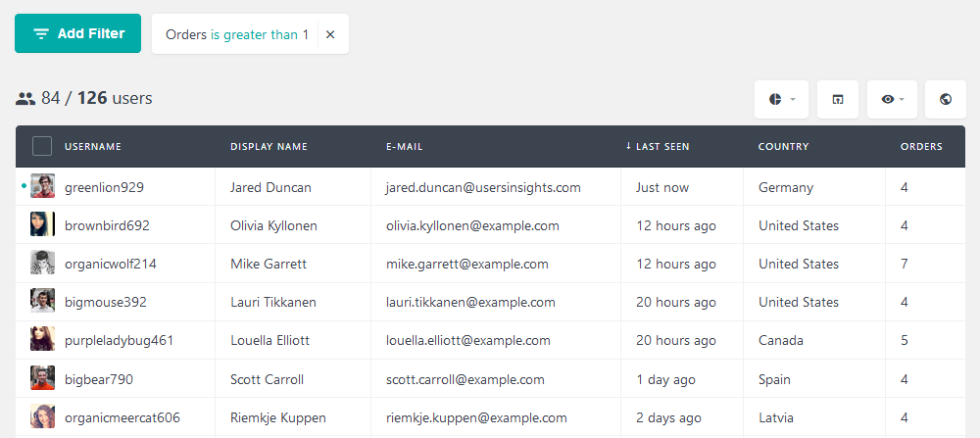Click email louella.elliott@example.com
The height and width of the screenshot is (438, 980).
468,341
